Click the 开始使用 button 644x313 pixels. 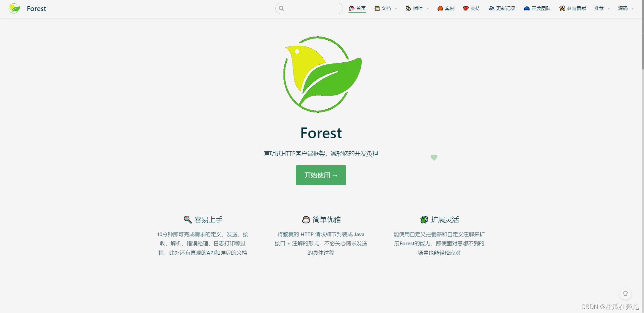tap(321, 175)
